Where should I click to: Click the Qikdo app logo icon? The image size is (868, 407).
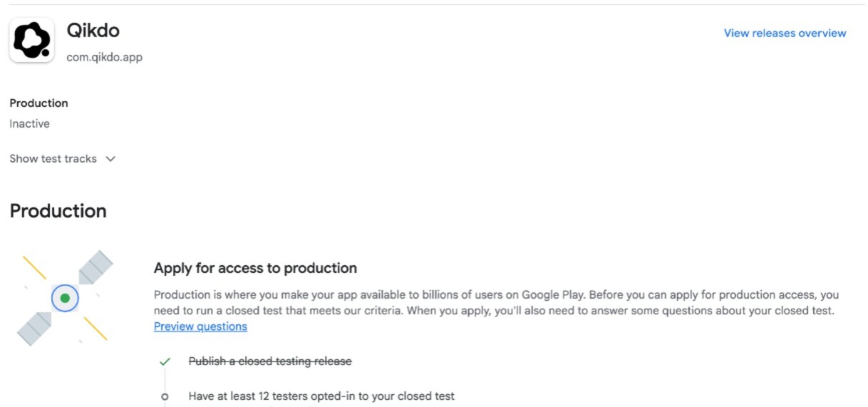[x=32, y=41]
